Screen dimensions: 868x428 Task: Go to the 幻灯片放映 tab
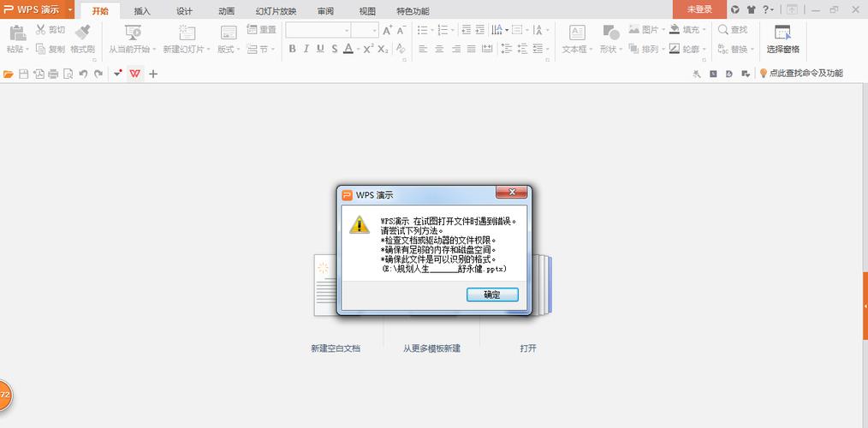276,11
